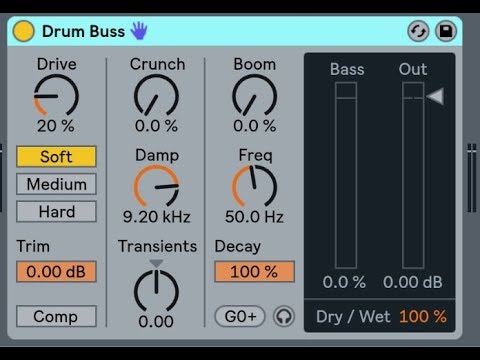Click the Bass 0.0 % readout
Image resolution: width=480 pixels, height=360 pixels.
click(344, 282)
